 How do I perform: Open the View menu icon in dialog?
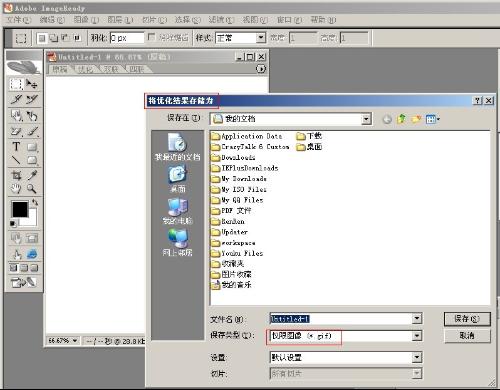click(x=433, y=119)
